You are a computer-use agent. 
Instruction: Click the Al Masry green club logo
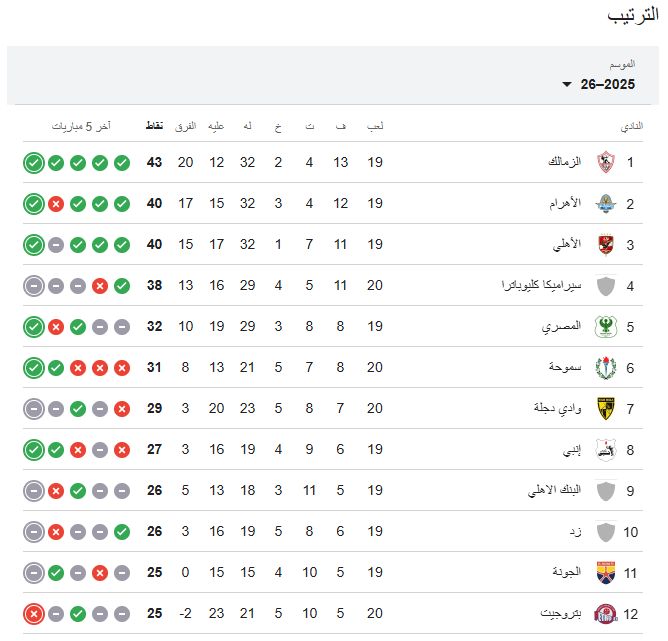[x=605, y=326]
